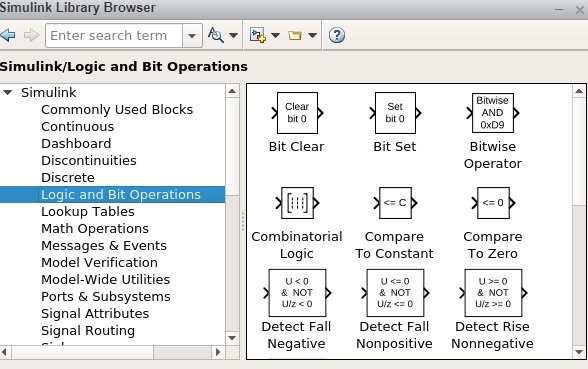This screenshot has width=588, height=369.
Task: Click block pane scroll down arrow
Action: click(x=579, y=352)
